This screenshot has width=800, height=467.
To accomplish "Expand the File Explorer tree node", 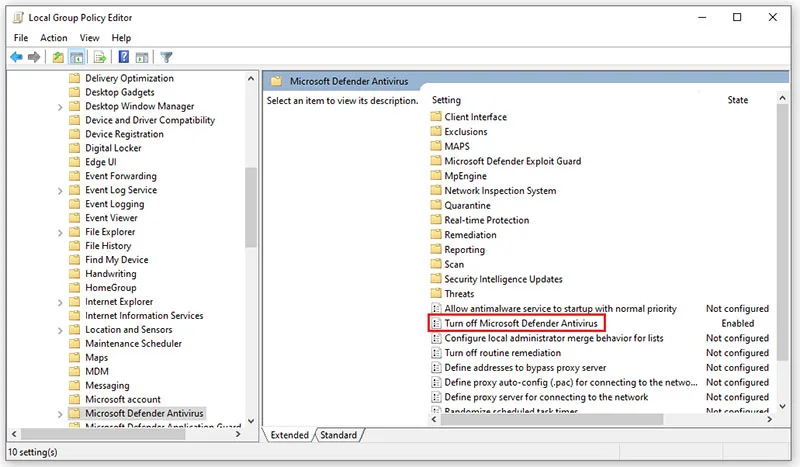I will (x=60, y=233).
